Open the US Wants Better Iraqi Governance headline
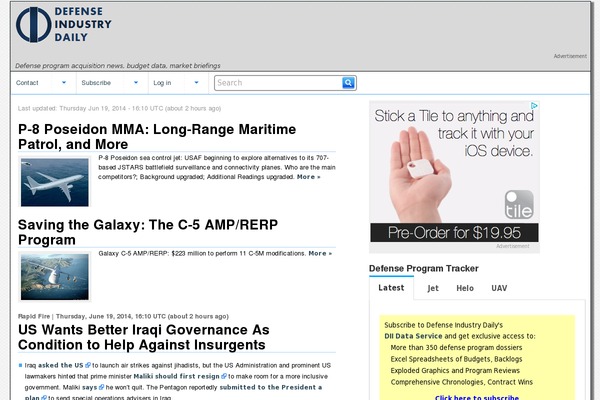 (143, 337)
